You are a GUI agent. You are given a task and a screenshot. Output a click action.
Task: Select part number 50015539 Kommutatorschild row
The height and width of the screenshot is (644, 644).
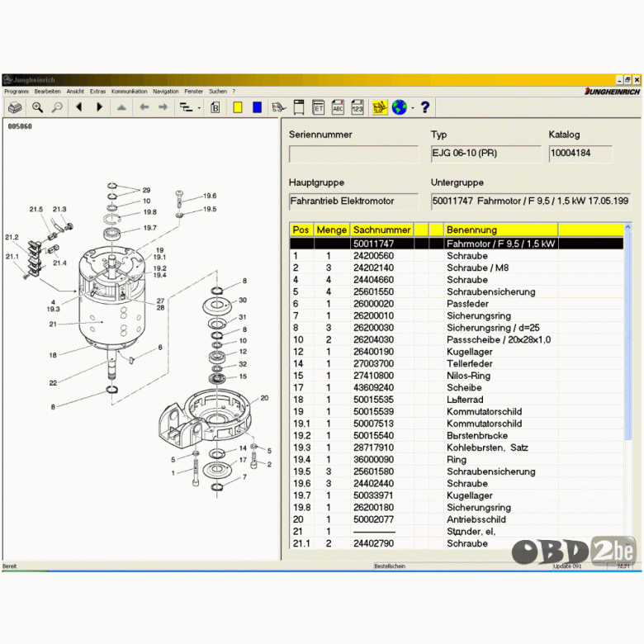click(457, 411)
